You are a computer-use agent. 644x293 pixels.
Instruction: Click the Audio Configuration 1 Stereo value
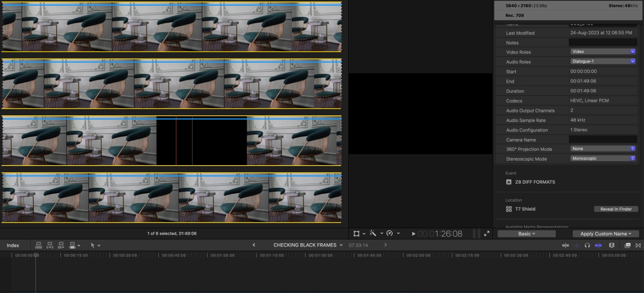tap(578, 130)
